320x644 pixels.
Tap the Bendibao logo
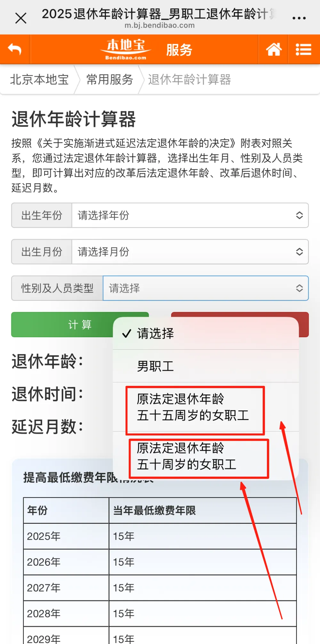click(x=126, y=50)
